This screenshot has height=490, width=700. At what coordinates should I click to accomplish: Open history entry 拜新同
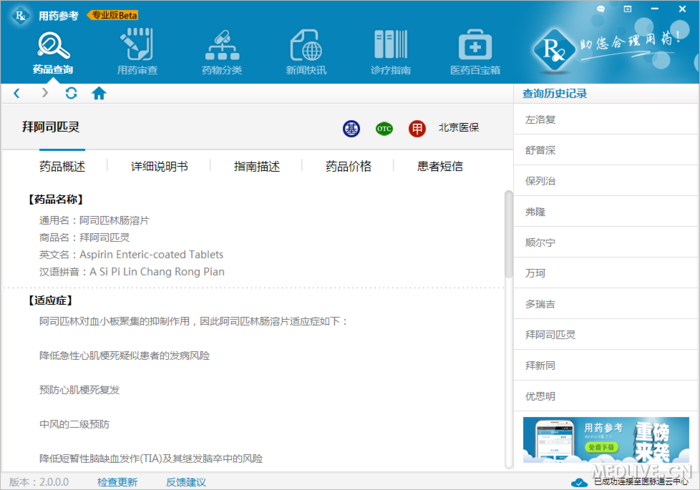(606, 365)
